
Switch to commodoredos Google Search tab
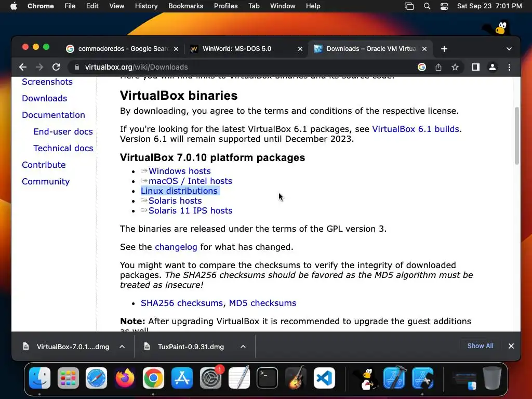[x=122, y=49]
